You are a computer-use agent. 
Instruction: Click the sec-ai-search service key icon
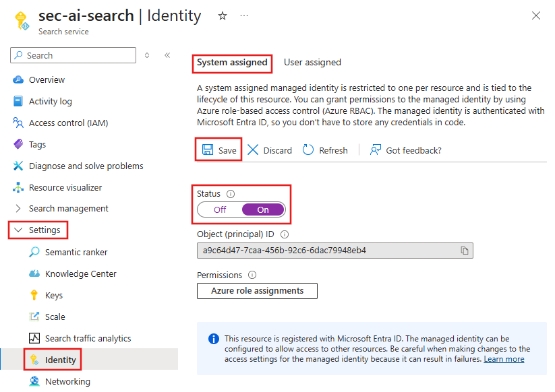point(21,20)
